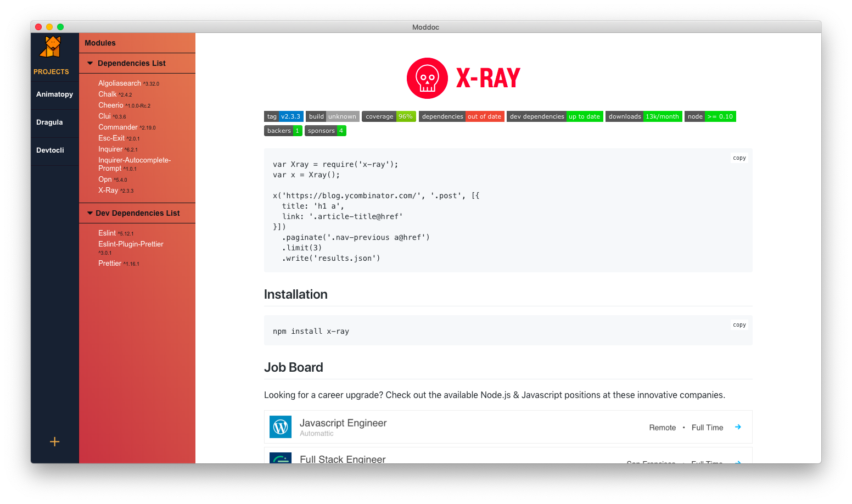Open the Eslint ^5.12.1 dev dependency
The height and width of the screenshot is (504, 852).
coord(116,233)
